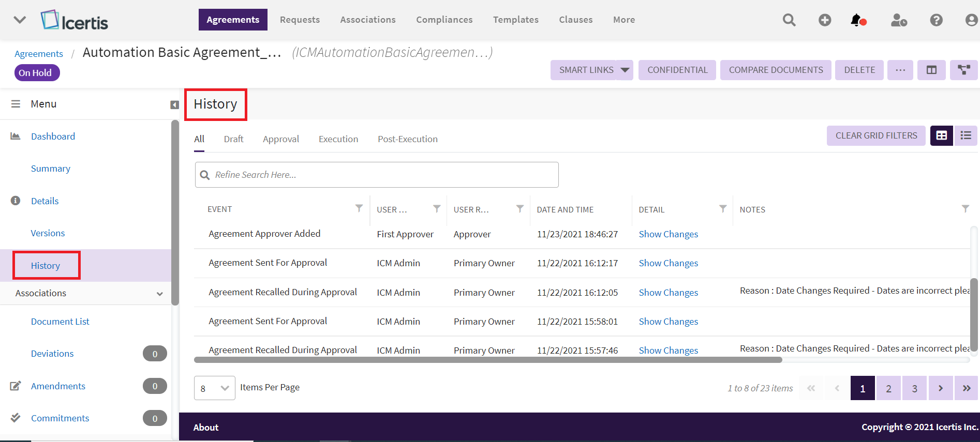Open the agreement hierarchy diagram icon
This screenshot has height=442, width=980.
tap(963, 70)
